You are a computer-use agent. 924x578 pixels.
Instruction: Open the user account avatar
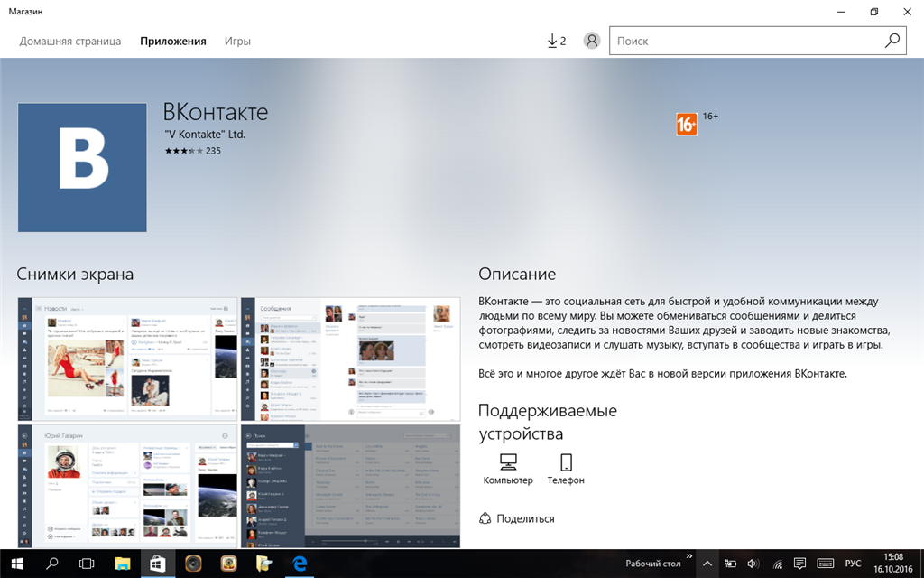(592, 41)
